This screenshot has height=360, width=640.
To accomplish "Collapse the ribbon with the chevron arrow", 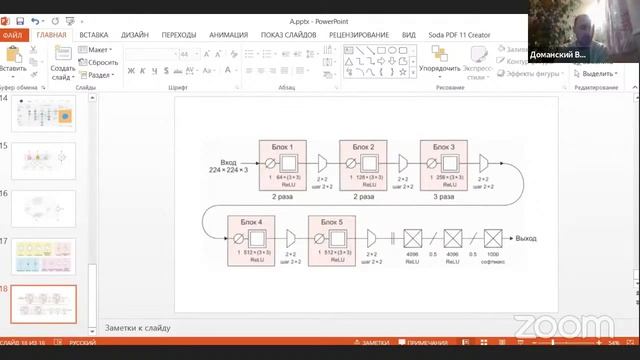I will 635,87.
